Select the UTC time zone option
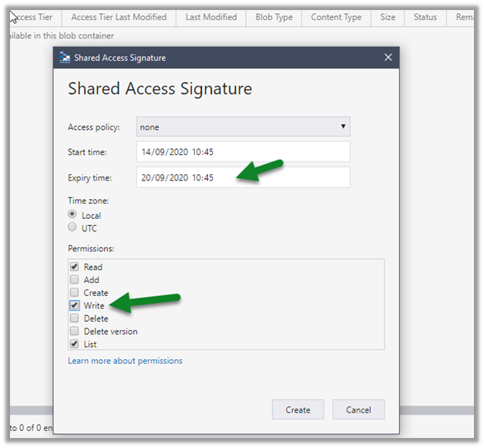This screenshot has width=484, height=448. point(73,227)
